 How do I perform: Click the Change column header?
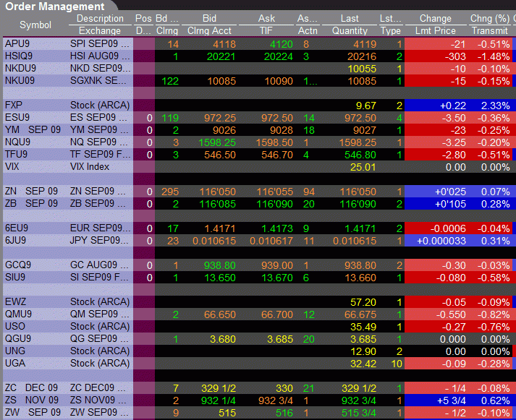(x=436, y=18)
